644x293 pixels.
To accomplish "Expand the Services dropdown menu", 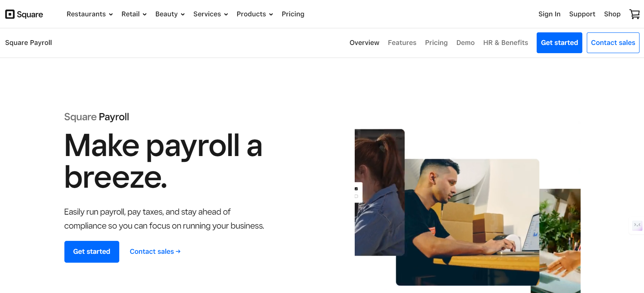I will [211, 14].
